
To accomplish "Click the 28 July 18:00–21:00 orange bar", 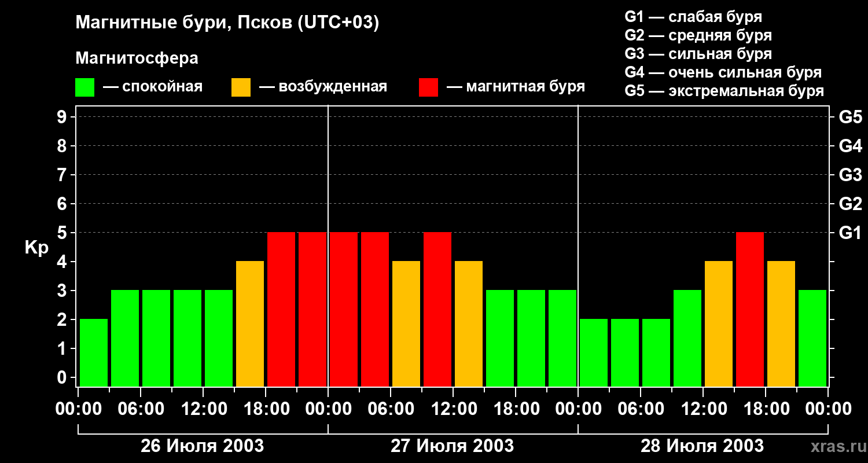I will [x=781, y=324].
